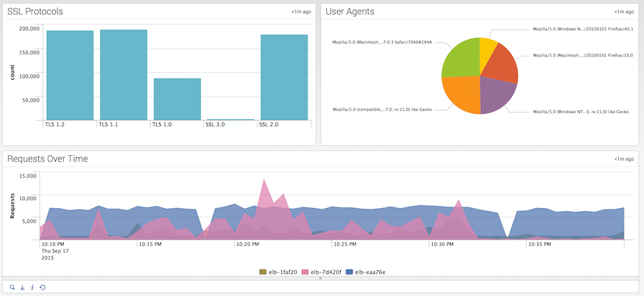The height and width of the screenshot is (296, 644).
Task: Click the search (magnifier) icon below the chart
Action: click(12, 287)
